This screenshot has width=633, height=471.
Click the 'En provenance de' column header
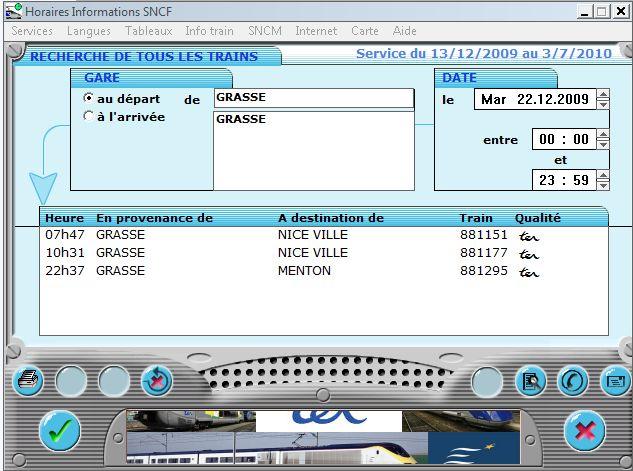[154, 218]
